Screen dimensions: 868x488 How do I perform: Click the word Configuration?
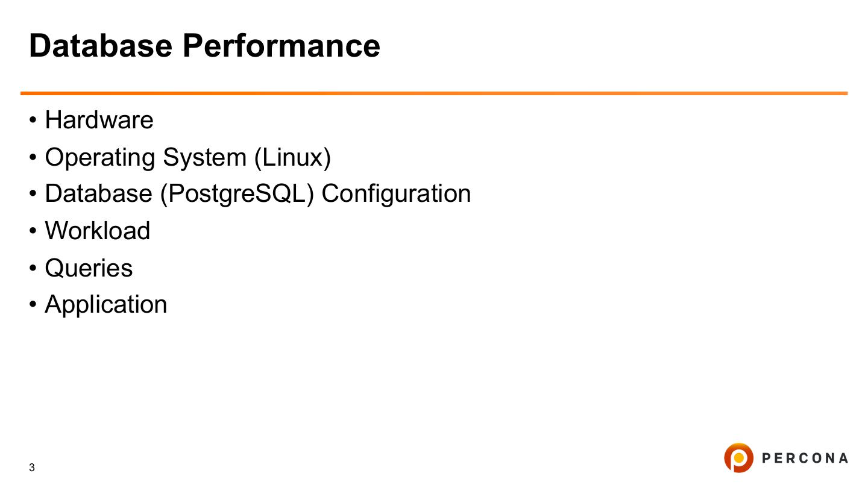(396, 194)
